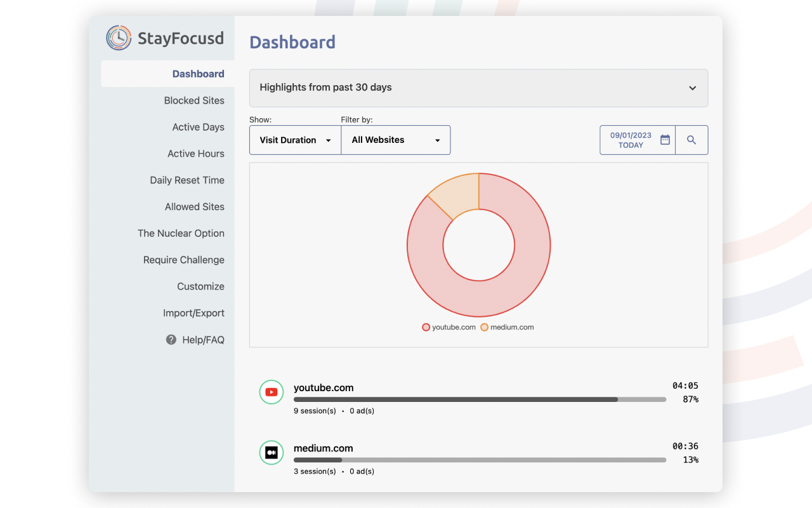Viewport: 812px width, 508px height.
Task: Open the calendar date picker icon
Action: point(665,139)
